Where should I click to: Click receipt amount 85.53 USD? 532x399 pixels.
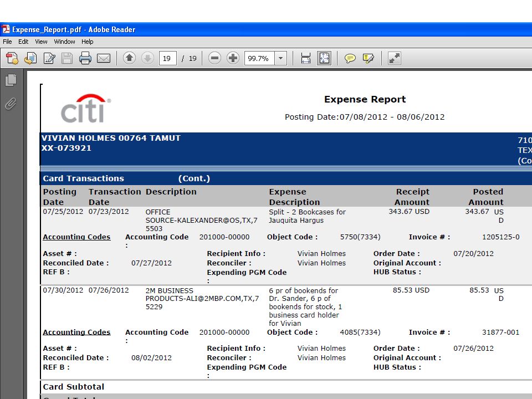click(411, 290)
